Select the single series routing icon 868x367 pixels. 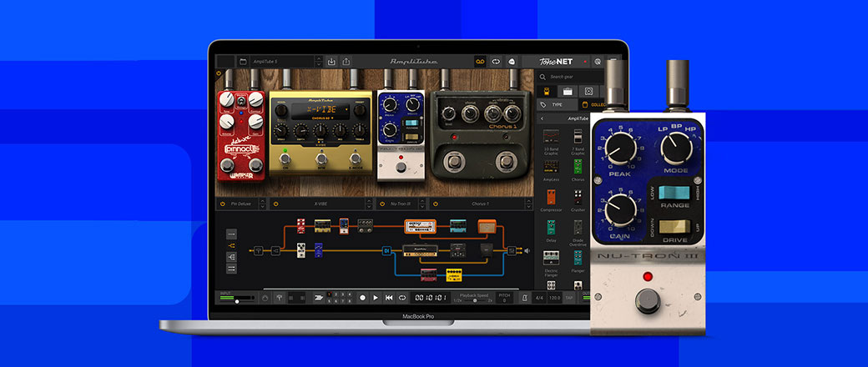pos(231,234)
